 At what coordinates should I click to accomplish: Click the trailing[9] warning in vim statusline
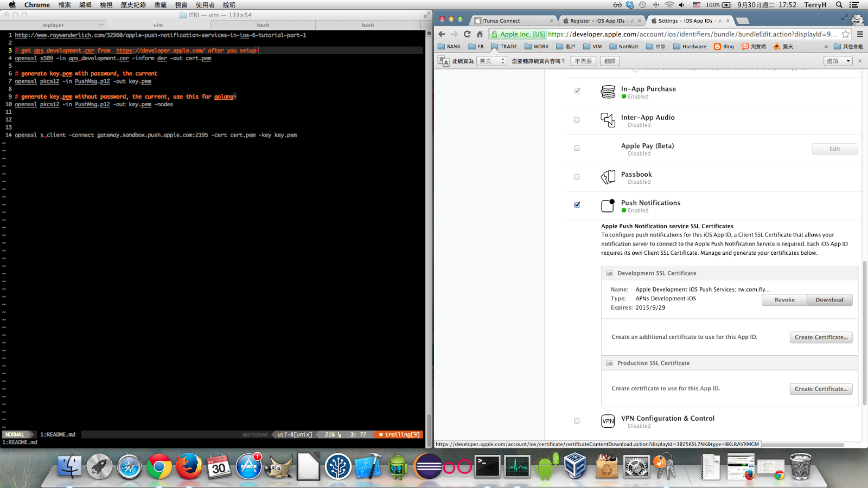[399, 434]
